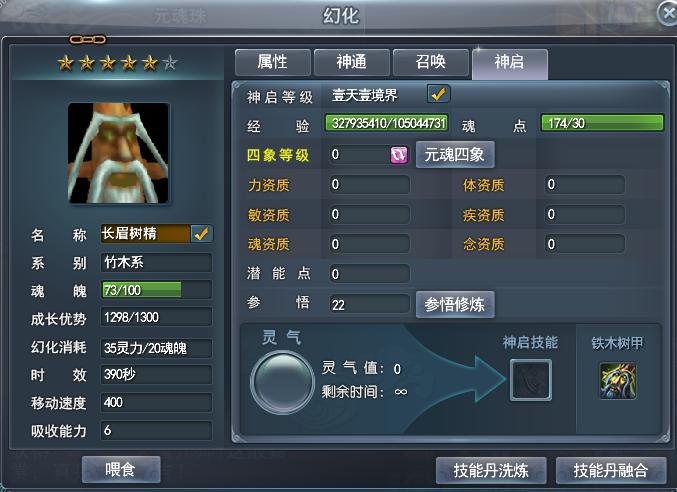Switch to the 属性 tab
Viewport: 677px width, 492px height.
(272, 62)
